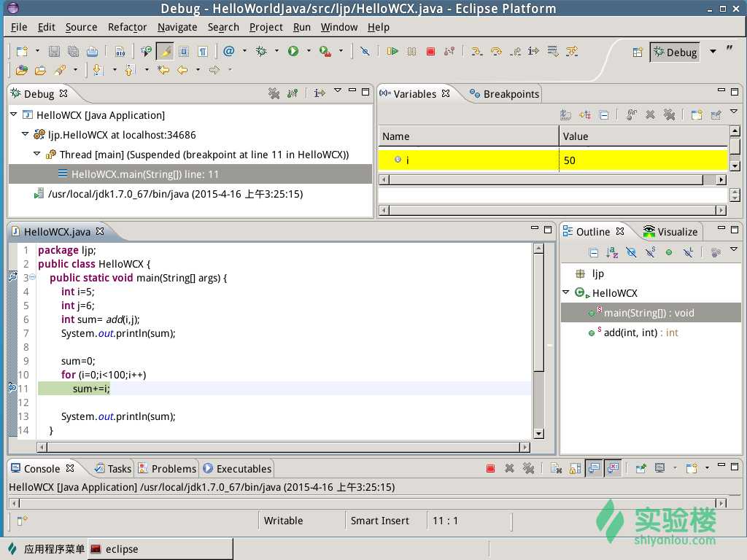Open the Outline view menu triangle

[734, 249]
